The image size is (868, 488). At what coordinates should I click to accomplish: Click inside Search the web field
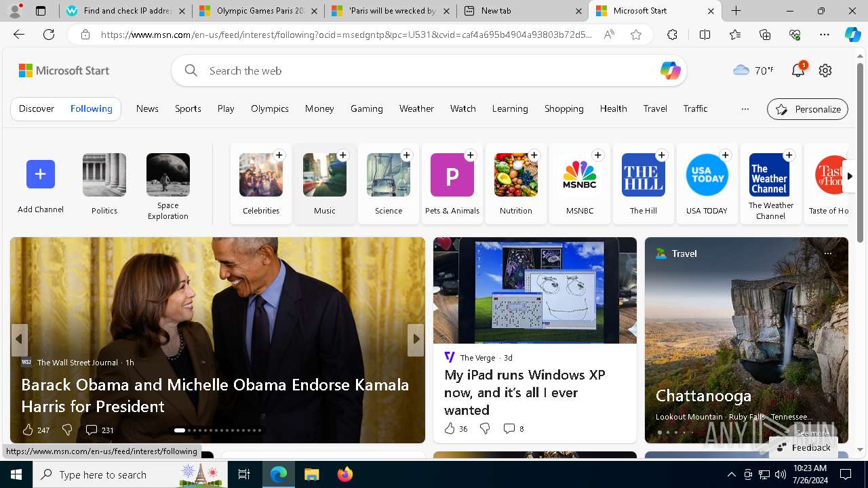click(x=429, y=70)
